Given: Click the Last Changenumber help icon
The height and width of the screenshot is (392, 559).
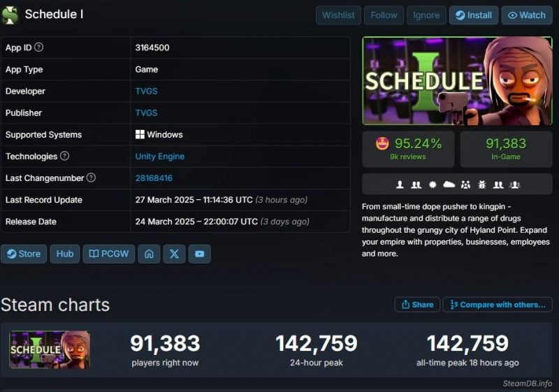Looking at the screenshot, I should 92,177.
